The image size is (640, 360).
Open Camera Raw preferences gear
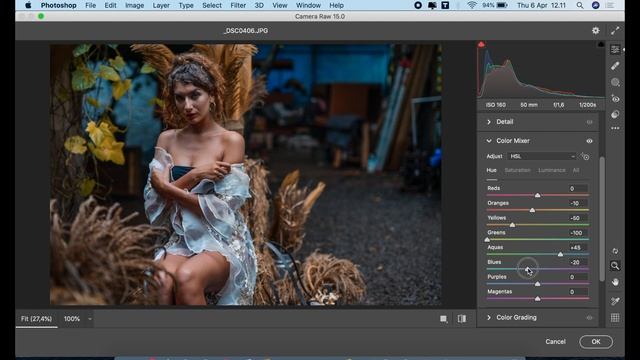click(x=596, y=31)
